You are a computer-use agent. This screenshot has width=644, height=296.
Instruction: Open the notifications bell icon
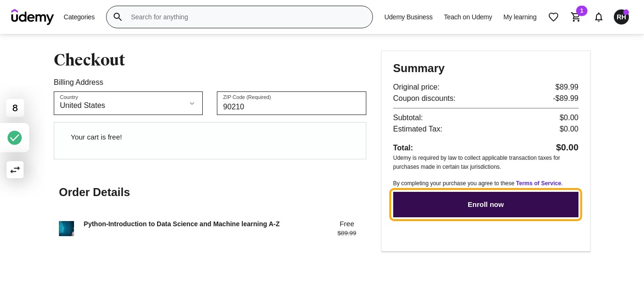tap(599, 17)
